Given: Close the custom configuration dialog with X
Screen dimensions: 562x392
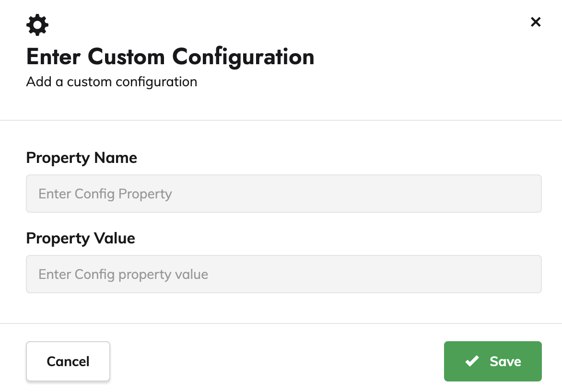Looking at the screenshot, I should click(536, 22).
